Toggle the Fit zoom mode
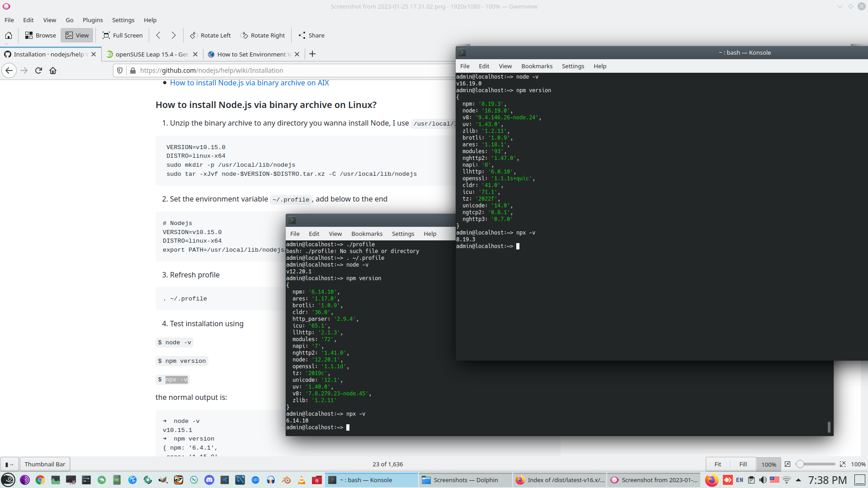The image size is (868, 488). click(717, 464)
